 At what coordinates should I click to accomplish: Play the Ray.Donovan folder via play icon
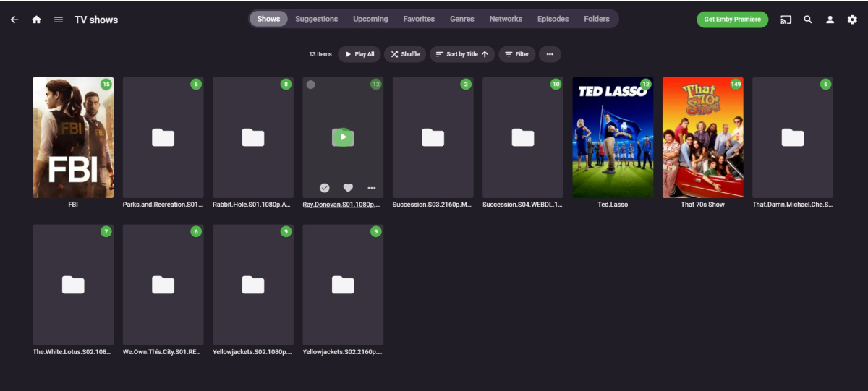(x=343, y=137)
